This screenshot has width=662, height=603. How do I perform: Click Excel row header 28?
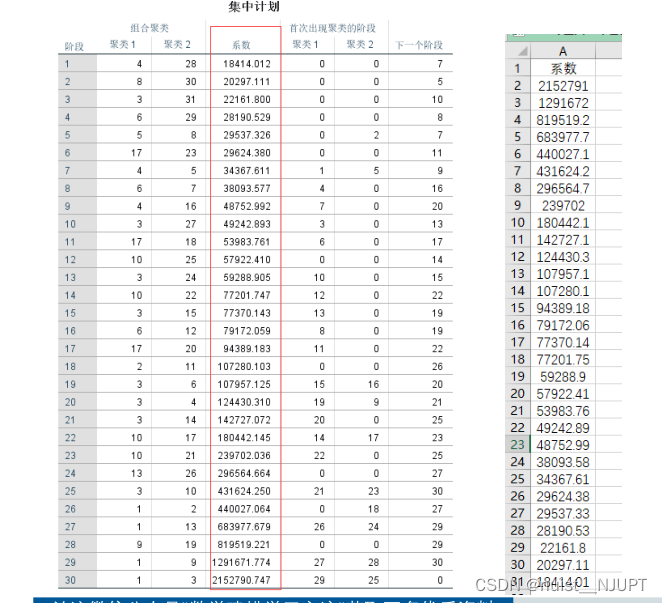pyautogui.click(x=518, y=530)
